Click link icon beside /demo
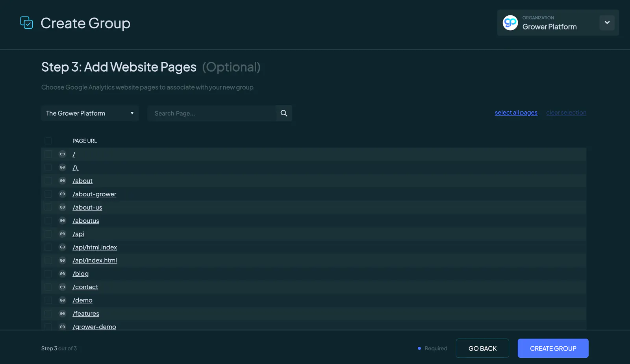This screenshot has height=364, width=630. (x=62, y=300)
